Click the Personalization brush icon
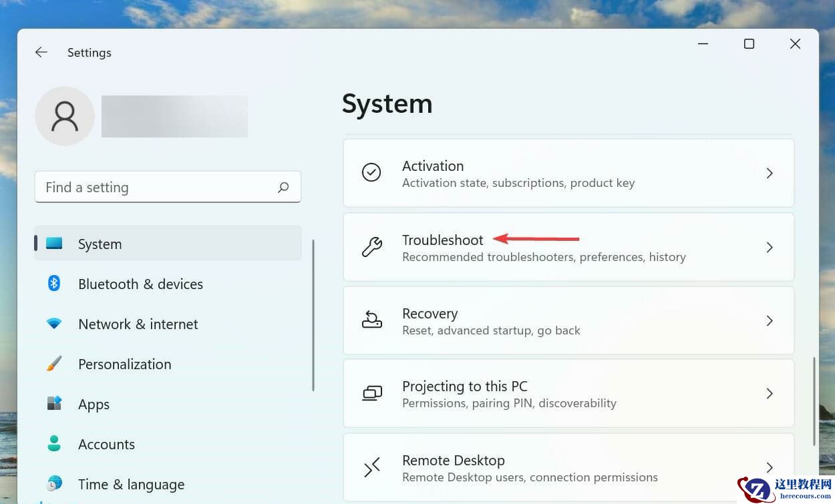The height and width of the screenshot is (504, 835). pyautogui.click(x=54, y=364)
